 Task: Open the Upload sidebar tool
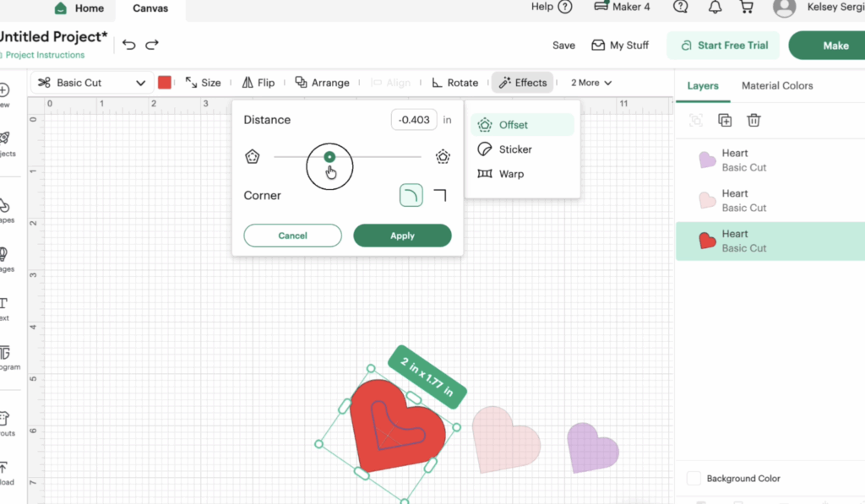click(6, 473)
